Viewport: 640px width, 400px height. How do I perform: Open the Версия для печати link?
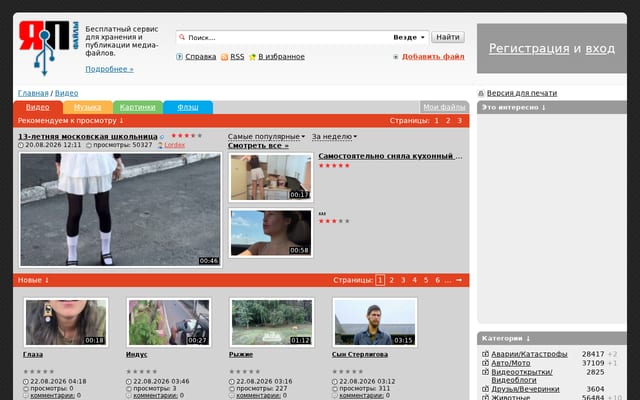coord(522,93)
